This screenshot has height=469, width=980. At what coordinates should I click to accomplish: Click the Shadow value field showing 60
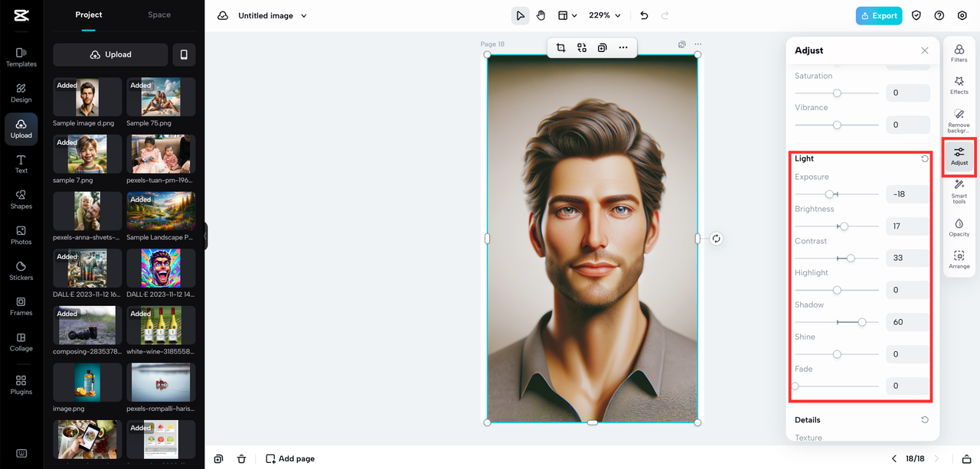pos(908,322)
